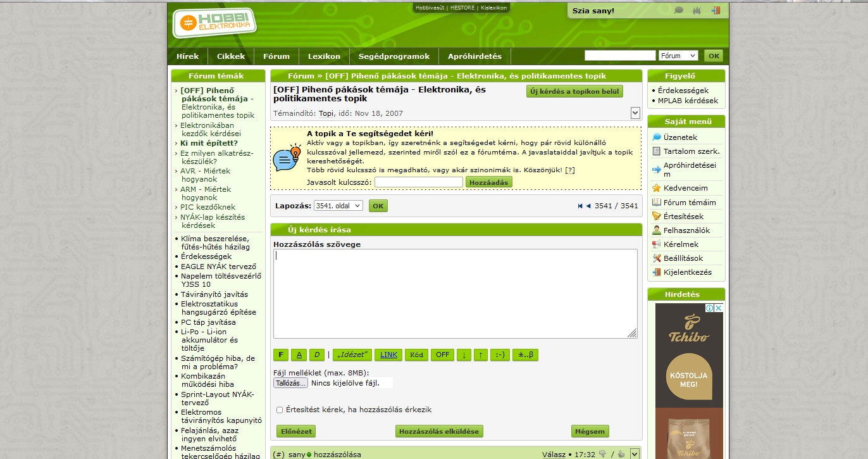Image resolution: width=868 pixels, height=459 pixels.
Task: Open the HESTORE link in the top bar
Action: pos(462,8)
